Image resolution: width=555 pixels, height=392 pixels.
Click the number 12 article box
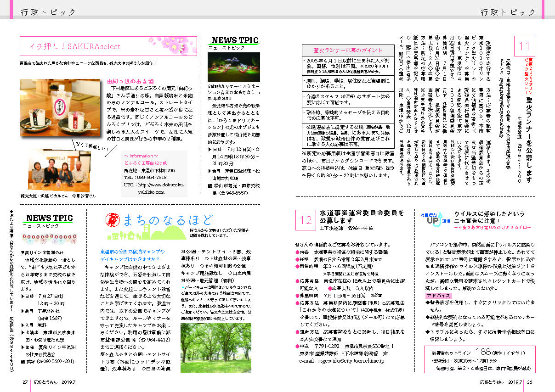(306, 220)
